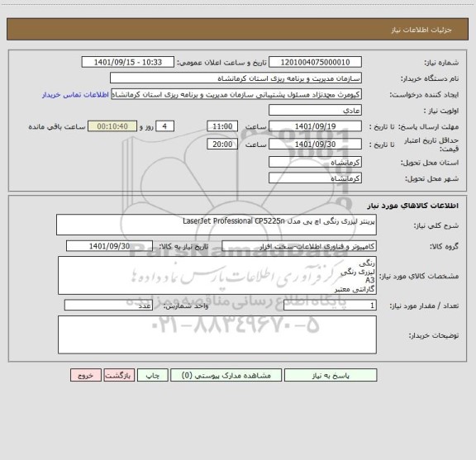Click response deadline date 1401/09/19
The width and height of the screenshot is (476, 460).
[315, 126]
